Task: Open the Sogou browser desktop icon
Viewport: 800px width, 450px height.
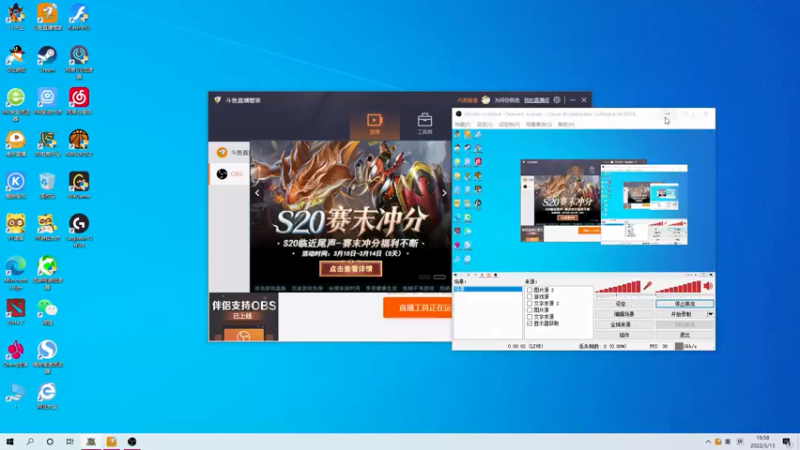Action: point(47,357)
